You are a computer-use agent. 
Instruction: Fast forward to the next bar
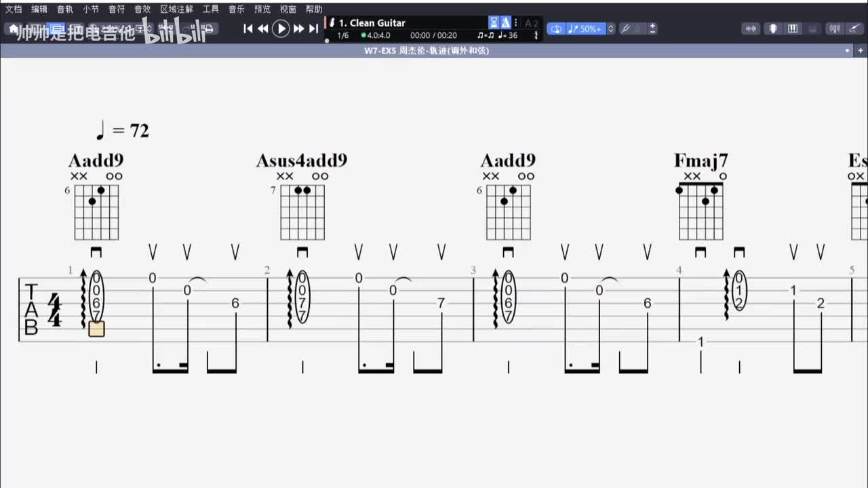click(298, 28)
